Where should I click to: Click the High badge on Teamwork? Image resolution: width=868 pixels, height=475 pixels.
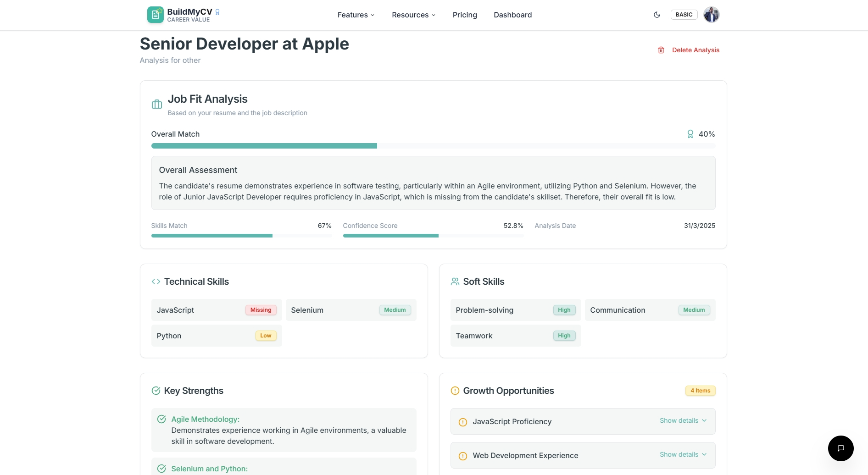click(x=564, y=336)
